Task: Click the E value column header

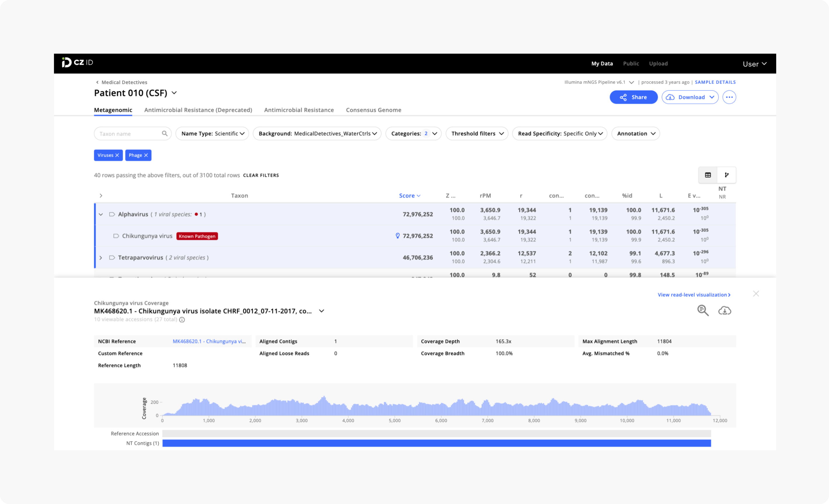Action: [x=694, y=196]
